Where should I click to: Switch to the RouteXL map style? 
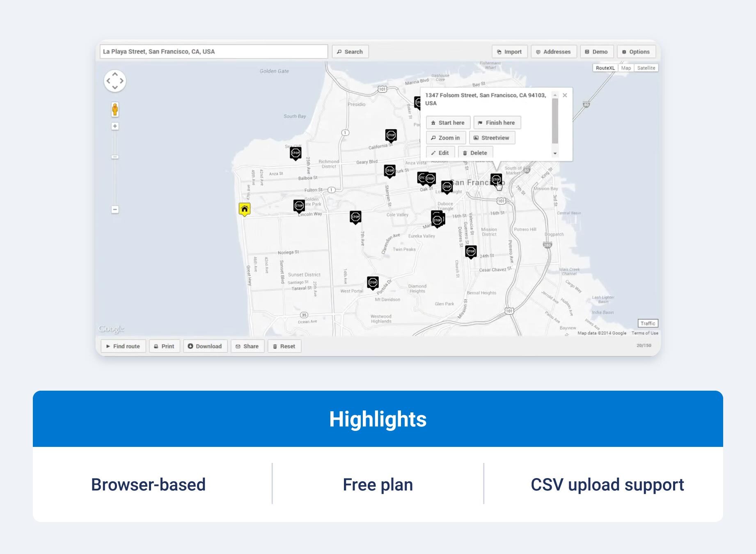605,68
